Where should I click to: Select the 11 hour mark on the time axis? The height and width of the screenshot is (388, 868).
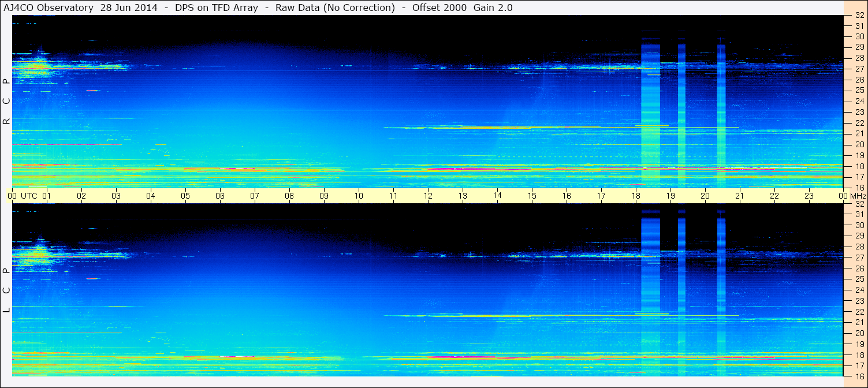tap(393, 196)
